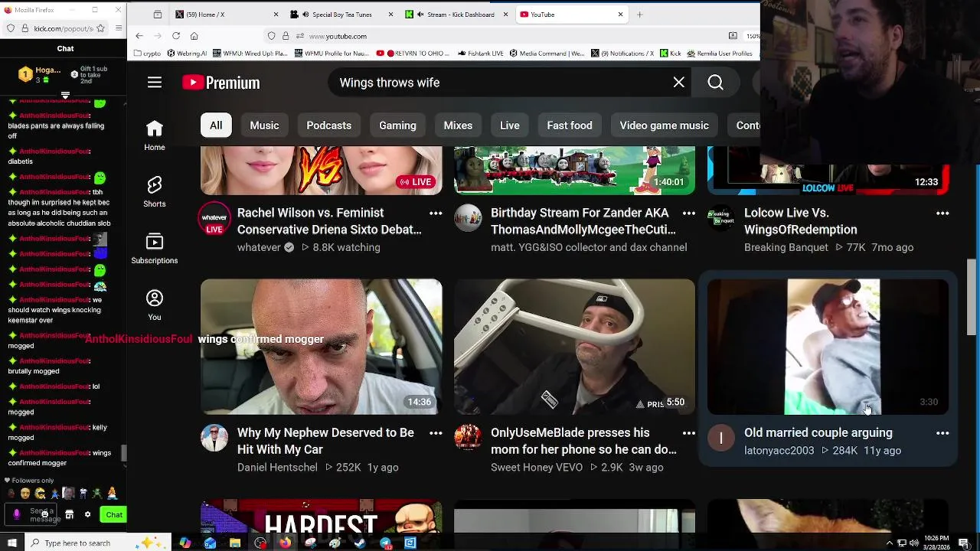This screenshot has height=551, width=980.
Task: Open the Kick chat shop icon
Action: (70, 515)
